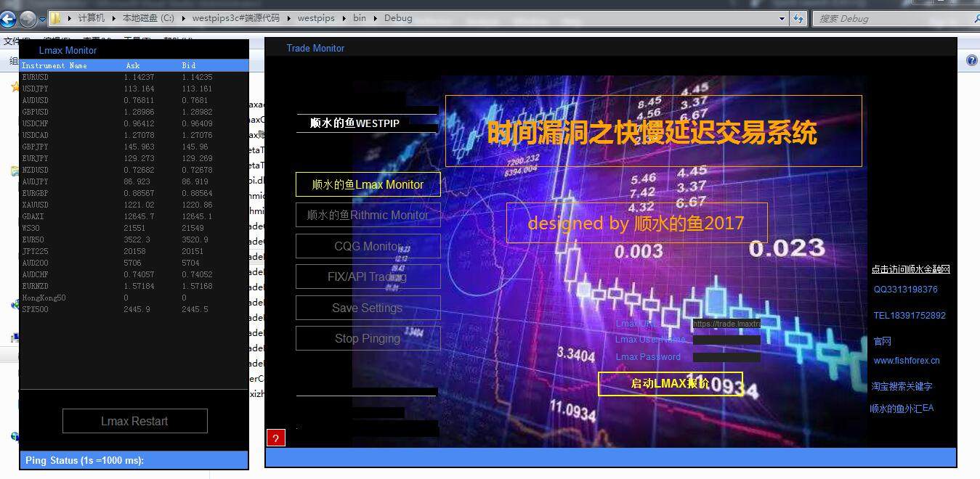Select the AUDUSD instrument row

click(x=134, y=100)
